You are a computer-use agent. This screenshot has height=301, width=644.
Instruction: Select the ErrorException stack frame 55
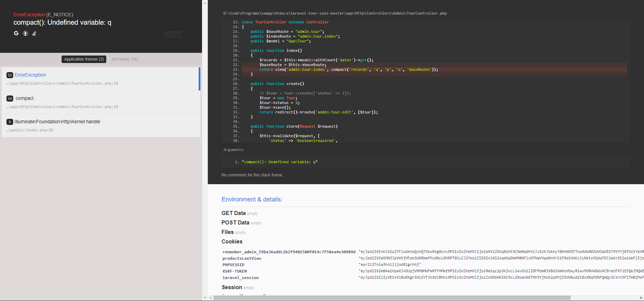[x=101, y=79]
